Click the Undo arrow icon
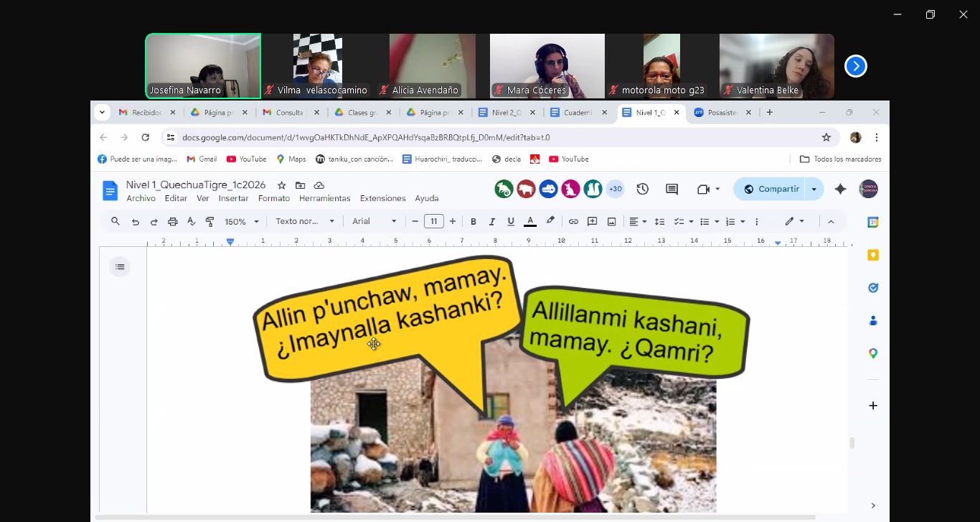The width and height of the screenshot is (980, 522). [x=135, y=222]
